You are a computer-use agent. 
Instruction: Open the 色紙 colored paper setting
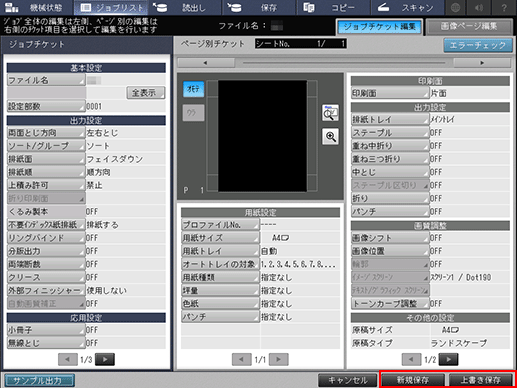coord(220,304)
